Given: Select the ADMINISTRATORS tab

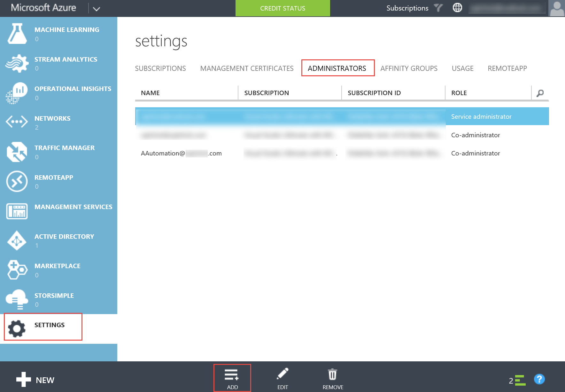Looking at the screenshot, I should pyautogui.click(x=337, y=68).
